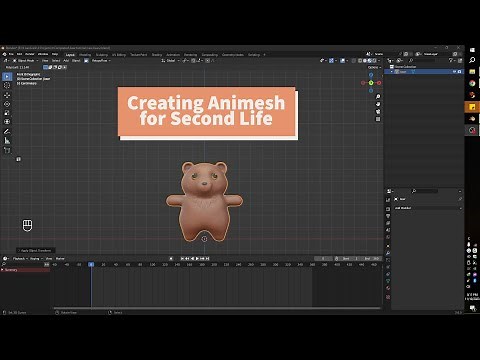Select the Cursor tool

(x=7, y=86)
